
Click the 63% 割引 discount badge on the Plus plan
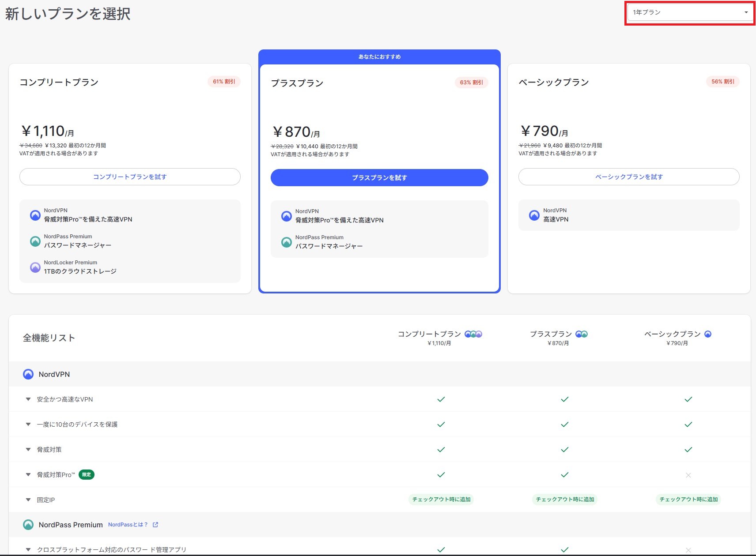point(471,83)
